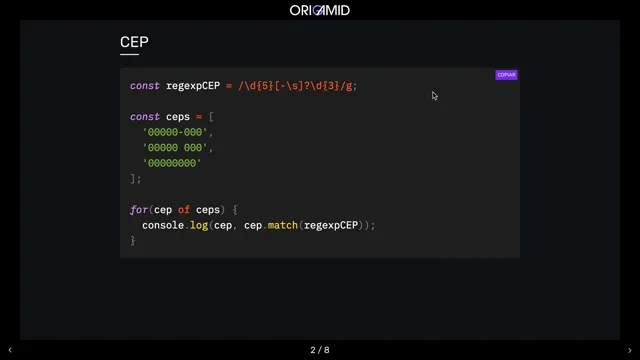Click the string '00000 000'
Image resolution: width=640 pixels, height=360 pixels.
175,147
